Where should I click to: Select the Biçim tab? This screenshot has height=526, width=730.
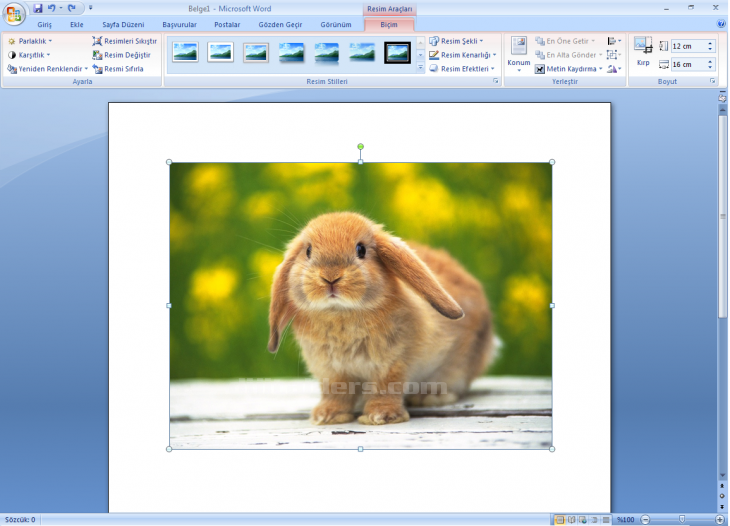pyautogui.click(x=389, y=25)
